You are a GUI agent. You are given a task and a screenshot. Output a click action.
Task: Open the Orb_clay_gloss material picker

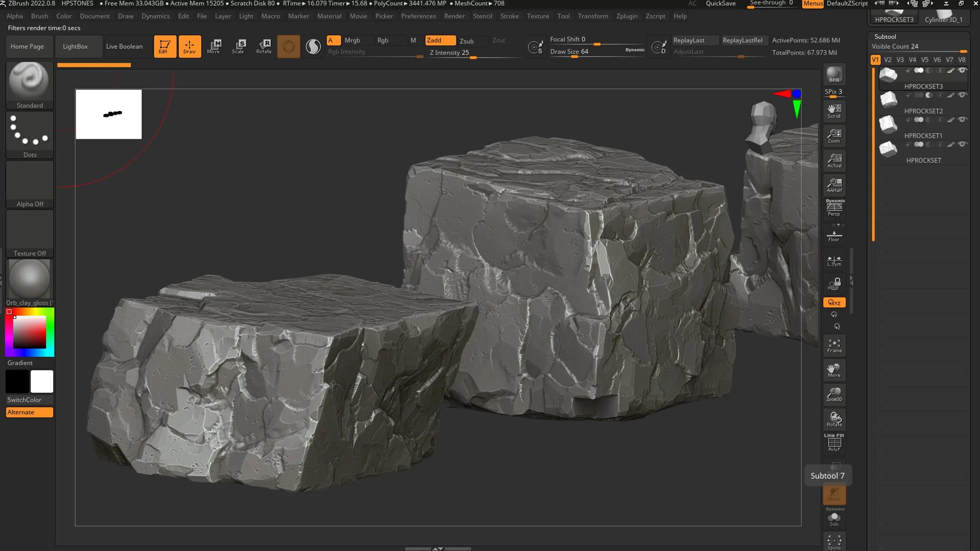(29, 283)
